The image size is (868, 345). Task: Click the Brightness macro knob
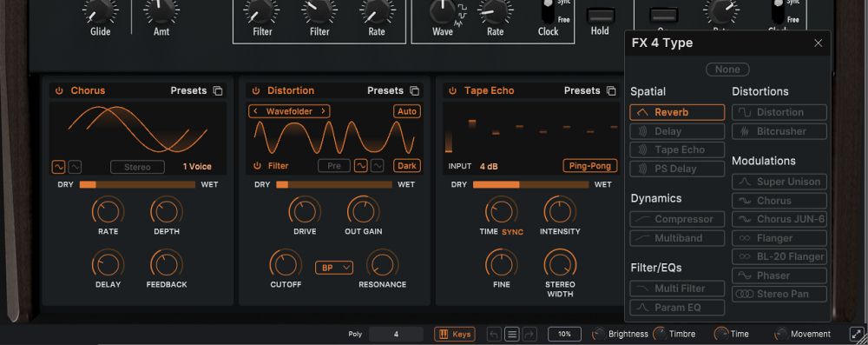(x=599, y=334)
